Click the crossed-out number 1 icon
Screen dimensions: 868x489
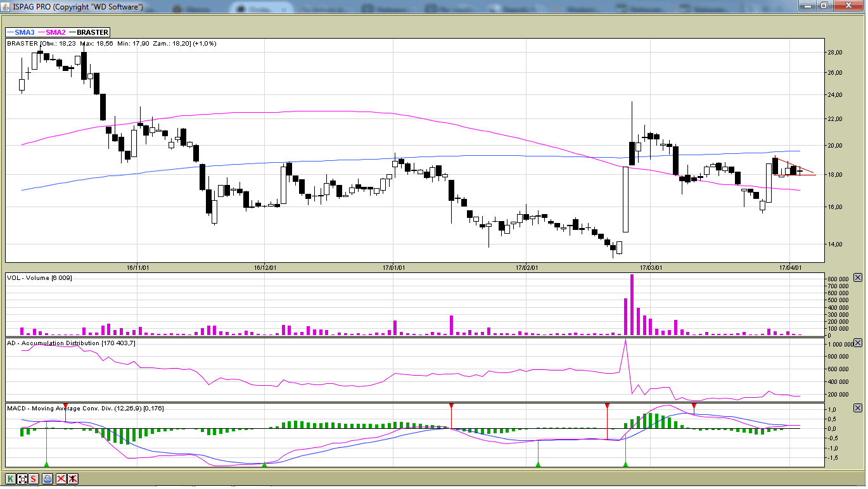[x=73, y=479]
